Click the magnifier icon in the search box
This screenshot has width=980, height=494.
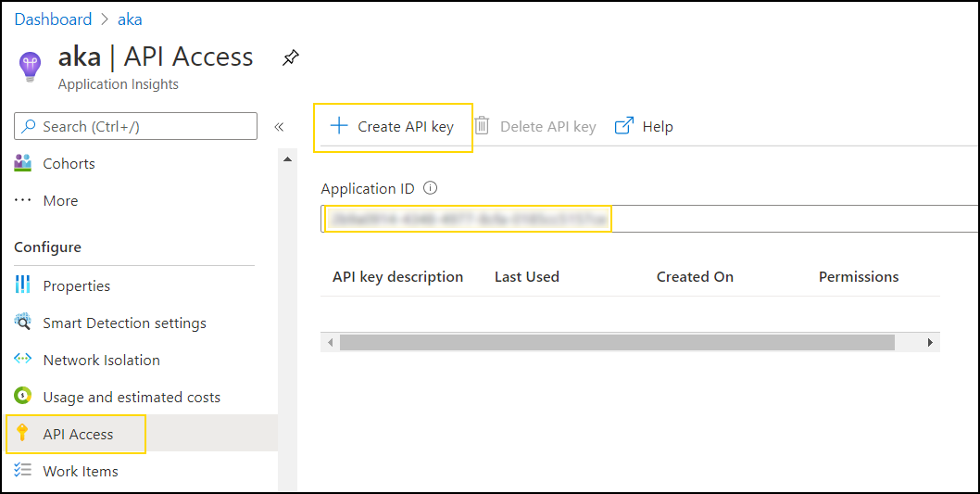coord(28,126)
